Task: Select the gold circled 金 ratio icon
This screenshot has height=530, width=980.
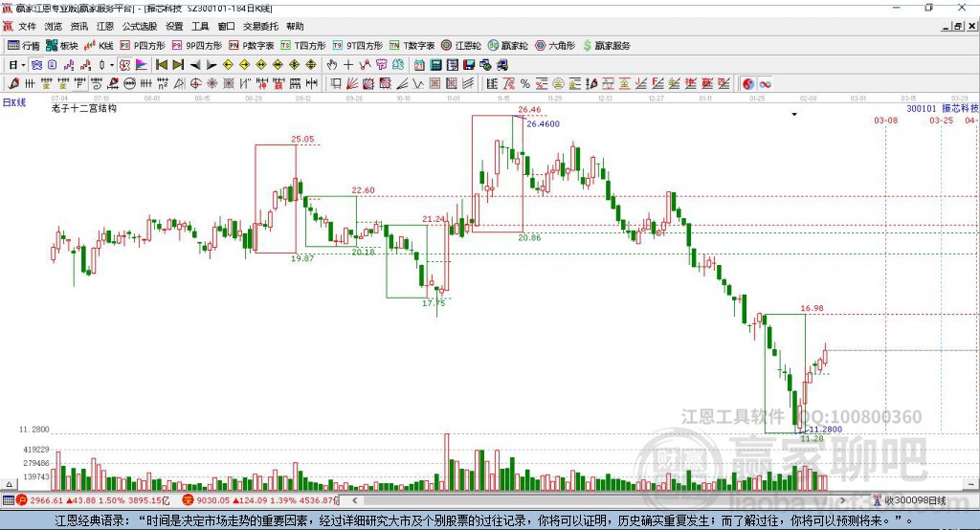Action: pos(558,83)
